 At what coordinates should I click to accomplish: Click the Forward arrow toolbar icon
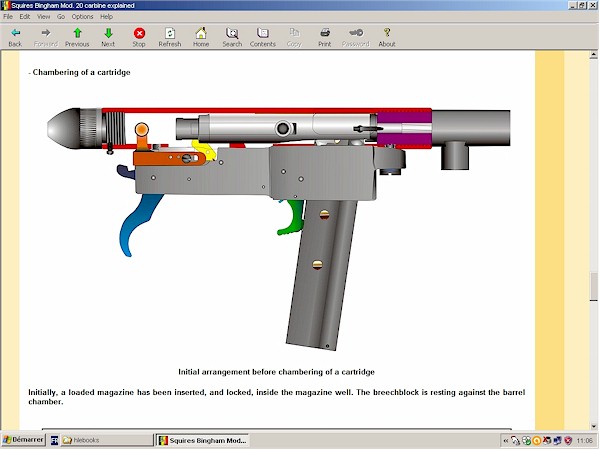pos(46,33)
